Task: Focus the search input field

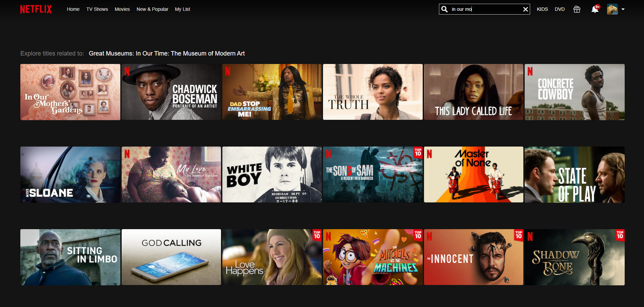Action: [485, 9]
